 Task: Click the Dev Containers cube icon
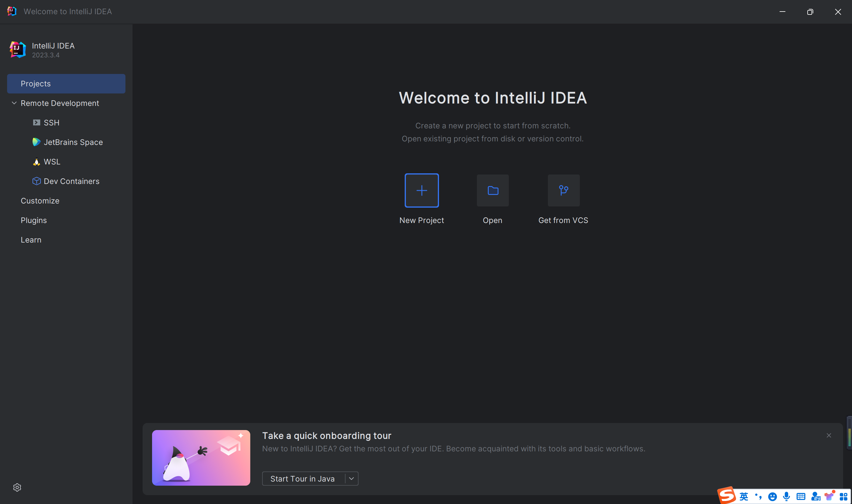(36, 181)
